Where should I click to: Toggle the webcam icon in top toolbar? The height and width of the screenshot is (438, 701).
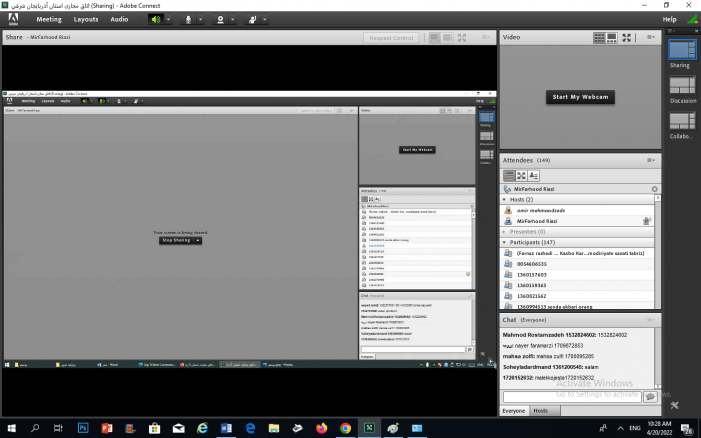220,19
